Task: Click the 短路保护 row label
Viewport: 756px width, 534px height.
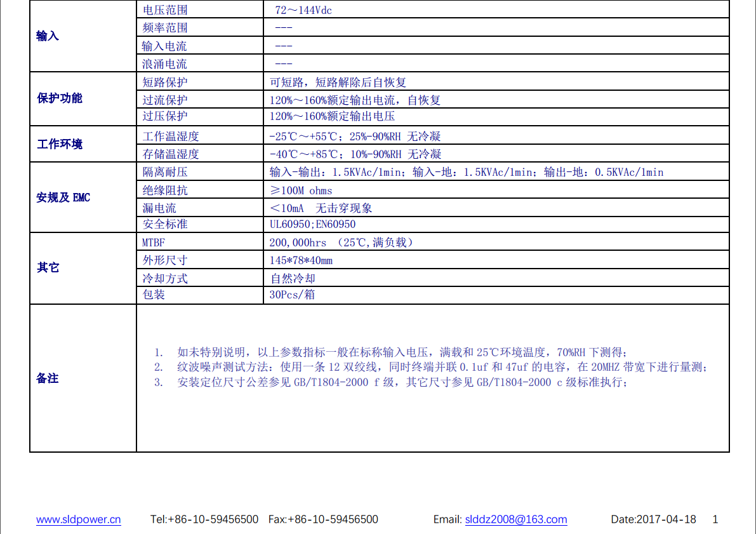Action: pyautogui.click(x=165, y=82)
